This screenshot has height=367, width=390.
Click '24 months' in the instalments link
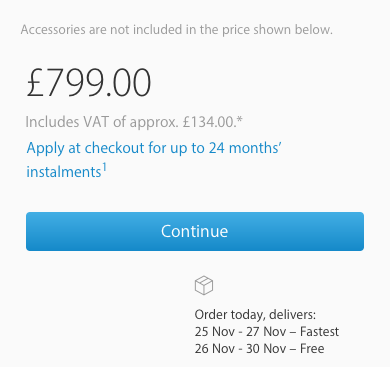pyautogui.click(x=245, y=148)
